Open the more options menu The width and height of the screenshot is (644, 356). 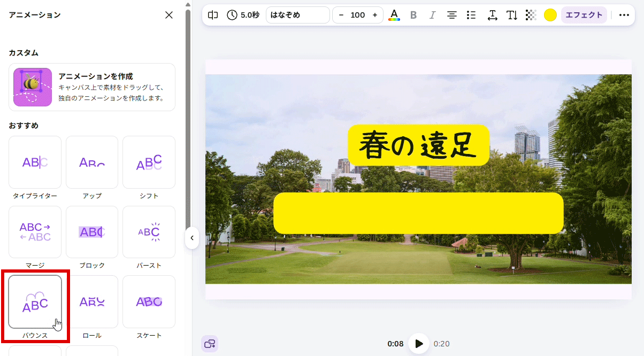point(624,15)
